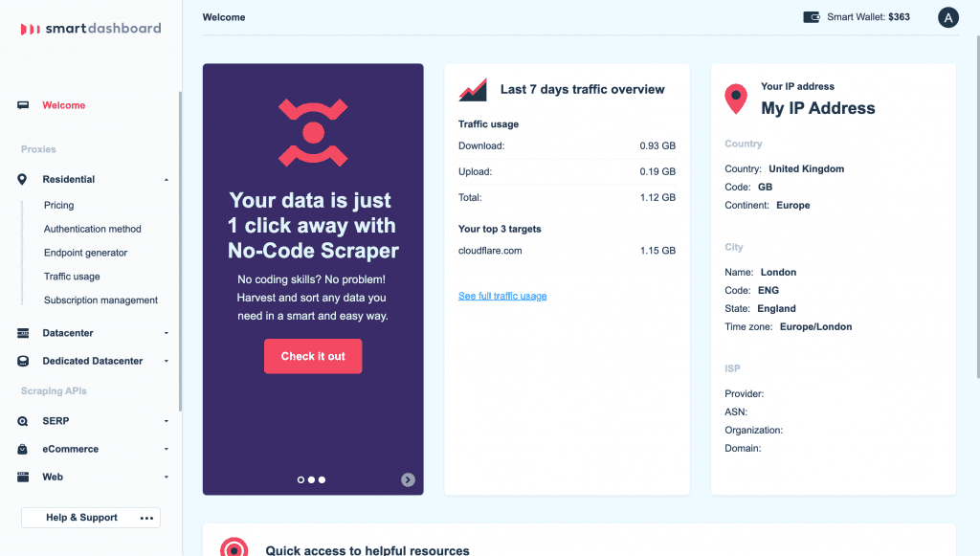Click the Smart Wallet icon in header
980x556 pixels.
point(812,16)
